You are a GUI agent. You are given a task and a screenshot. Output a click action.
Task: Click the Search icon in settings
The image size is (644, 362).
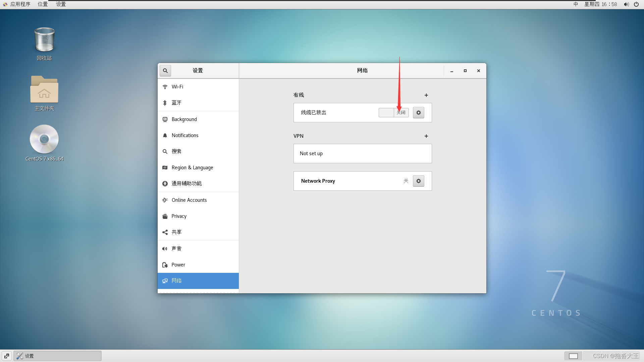(165, 70)
